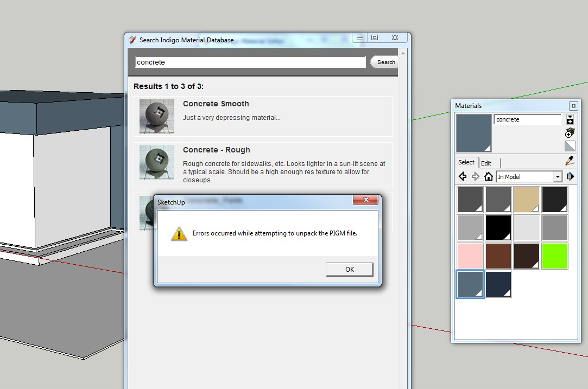Screen dimensions: 588x389
Task: Click the Create Material icon
Action: click(x=570, y=133)
